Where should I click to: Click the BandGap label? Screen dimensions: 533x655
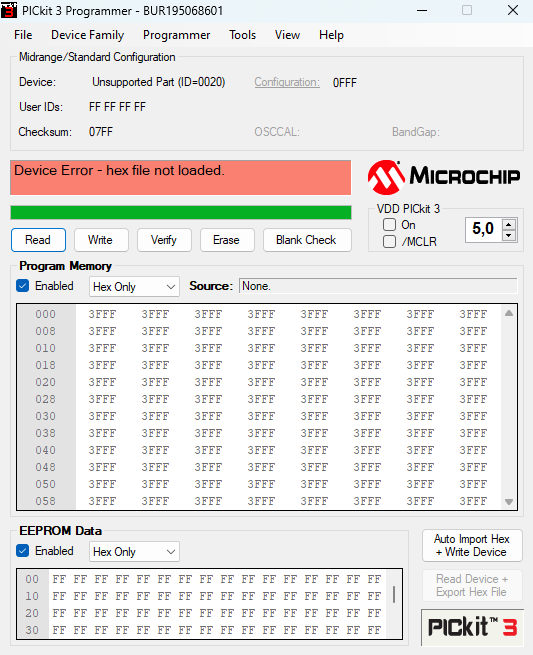(x=416, y=132)
